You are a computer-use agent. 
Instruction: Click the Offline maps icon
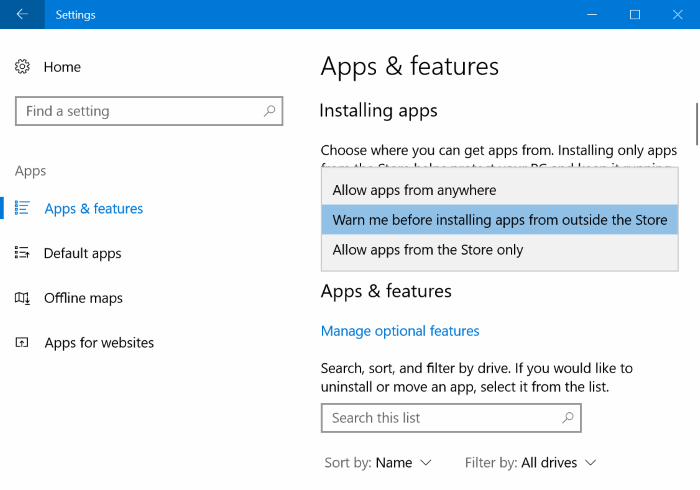(x=22, y=298)
